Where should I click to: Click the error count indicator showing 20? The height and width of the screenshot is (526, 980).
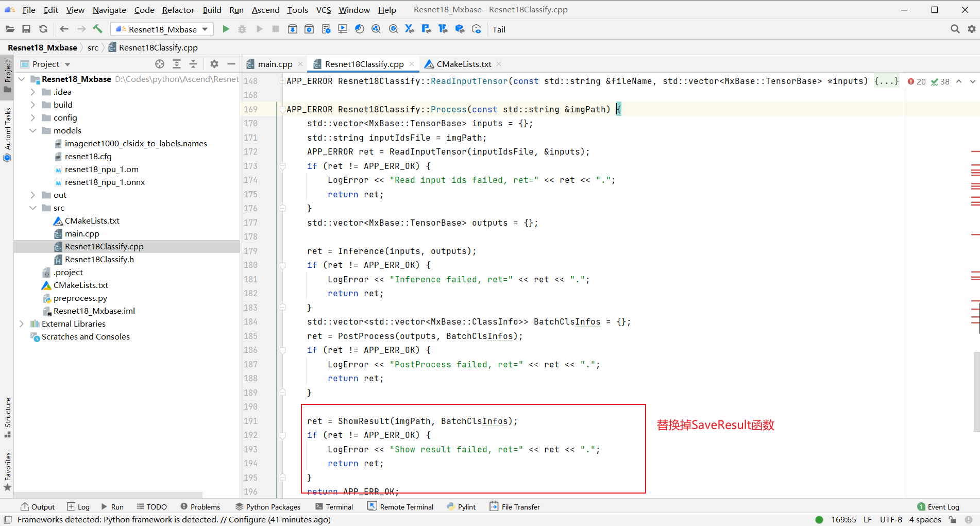(917, 81)
